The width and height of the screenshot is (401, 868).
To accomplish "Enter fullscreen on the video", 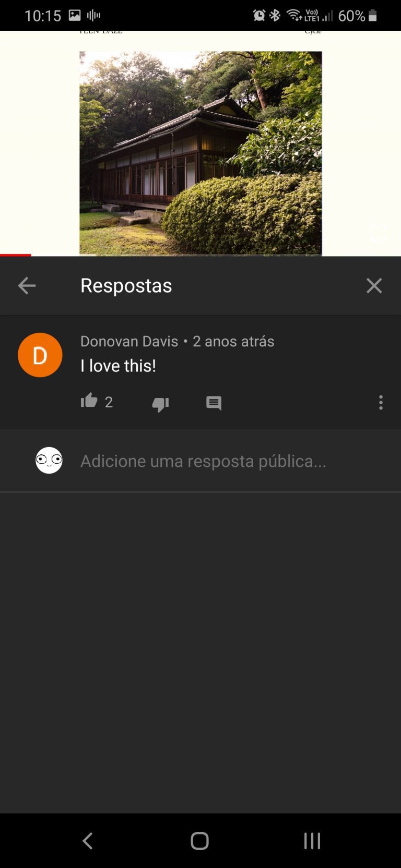I will tap(379, 233).
